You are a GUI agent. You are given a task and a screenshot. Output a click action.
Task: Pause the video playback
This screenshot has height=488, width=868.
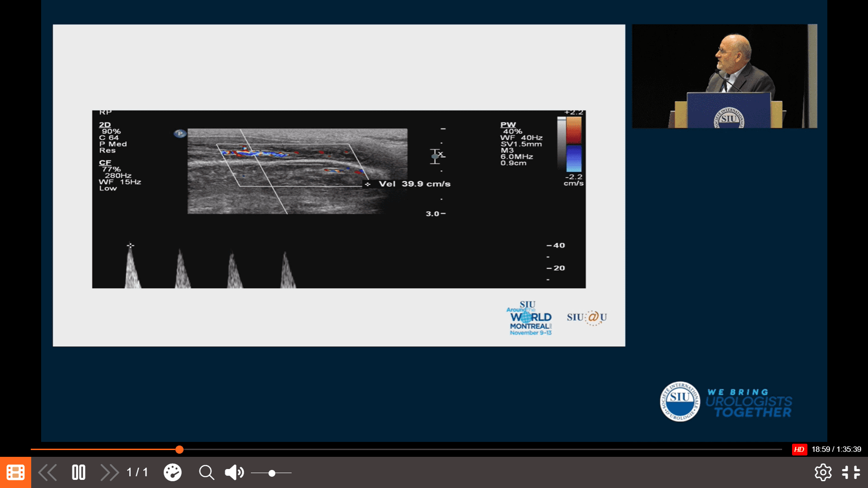79,473
